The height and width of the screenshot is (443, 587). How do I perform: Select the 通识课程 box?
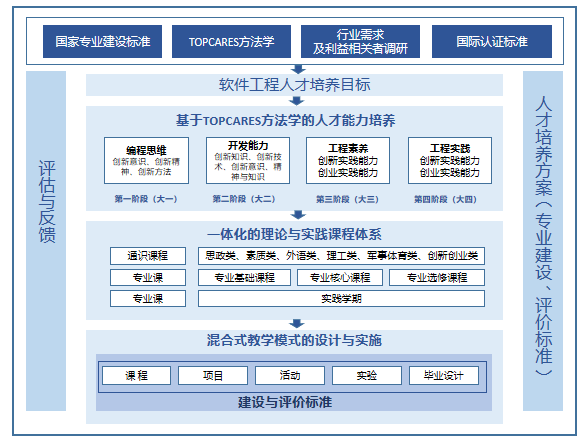point(148,256)
